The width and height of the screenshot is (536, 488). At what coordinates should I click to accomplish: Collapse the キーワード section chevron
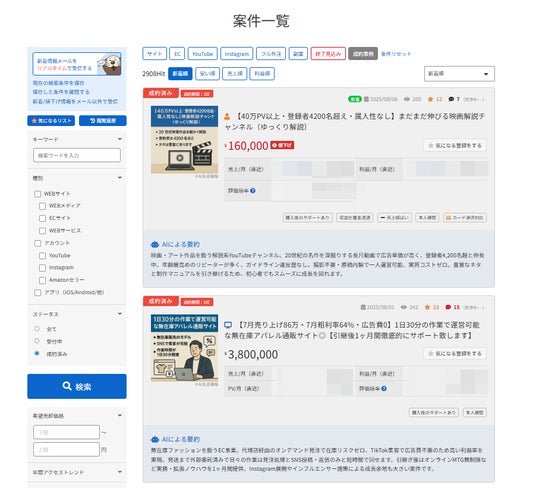click(x=120, y=139)
